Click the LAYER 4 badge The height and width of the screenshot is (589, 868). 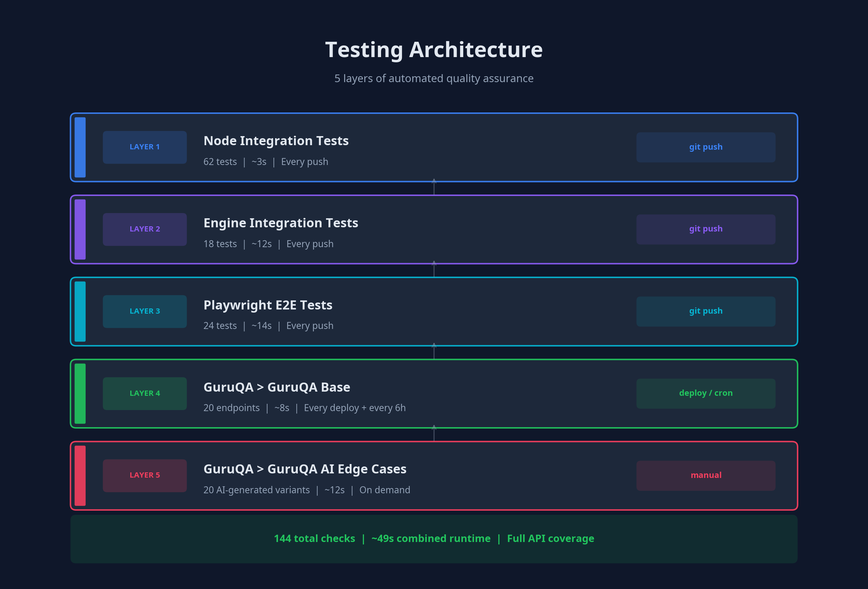point(145,393)
